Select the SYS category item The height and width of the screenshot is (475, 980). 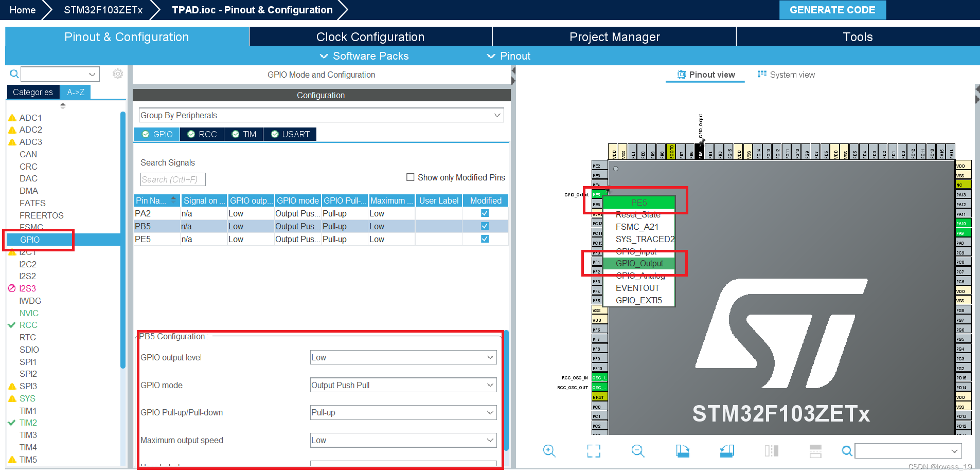[27, 398]
